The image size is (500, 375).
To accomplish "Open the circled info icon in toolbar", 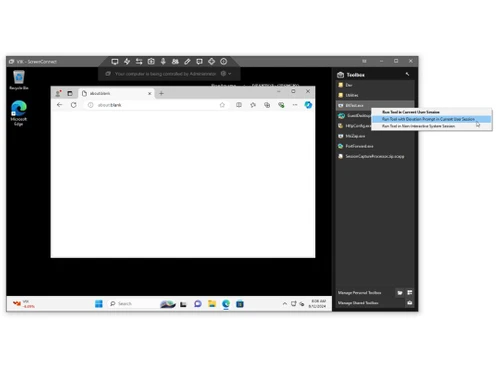I will [224, 61].
